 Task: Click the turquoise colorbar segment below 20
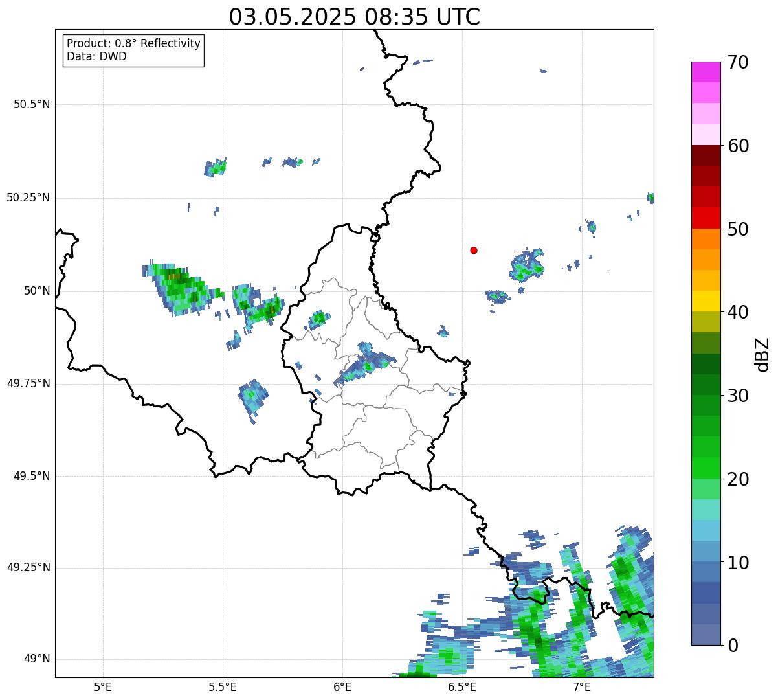tap(706, 510)
